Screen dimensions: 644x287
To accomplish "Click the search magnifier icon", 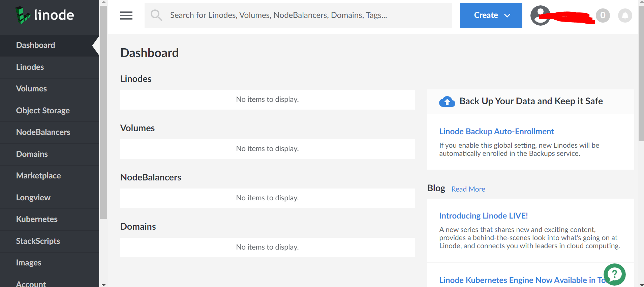I will click(156, 15).
